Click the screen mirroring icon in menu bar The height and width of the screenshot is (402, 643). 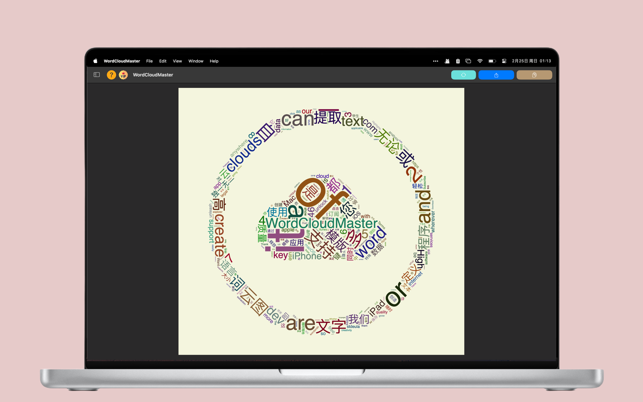[x=468, y=61]
